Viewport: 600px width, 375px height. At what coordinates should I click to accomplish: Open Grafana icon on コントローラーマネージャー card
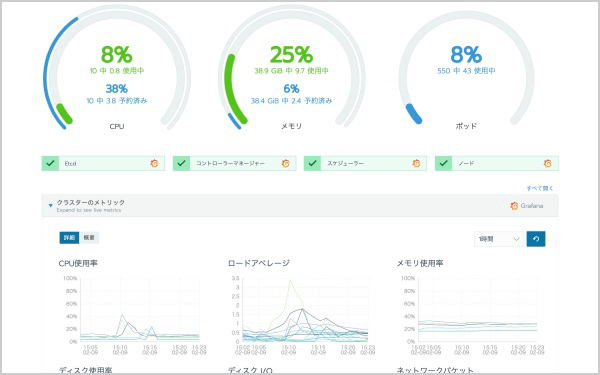point(285,163)
